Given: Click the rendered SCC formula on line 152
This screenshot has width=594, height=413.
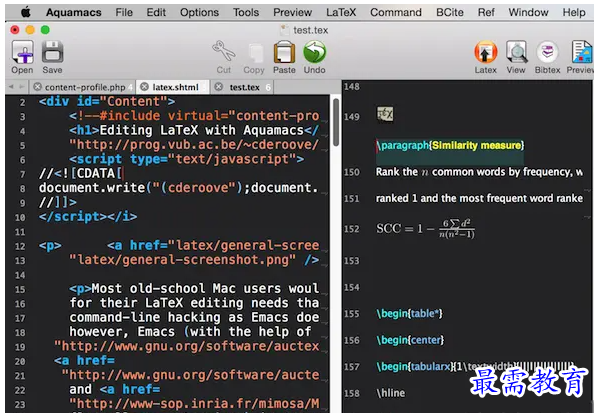Looking at the screenshot, I should 425,229.
